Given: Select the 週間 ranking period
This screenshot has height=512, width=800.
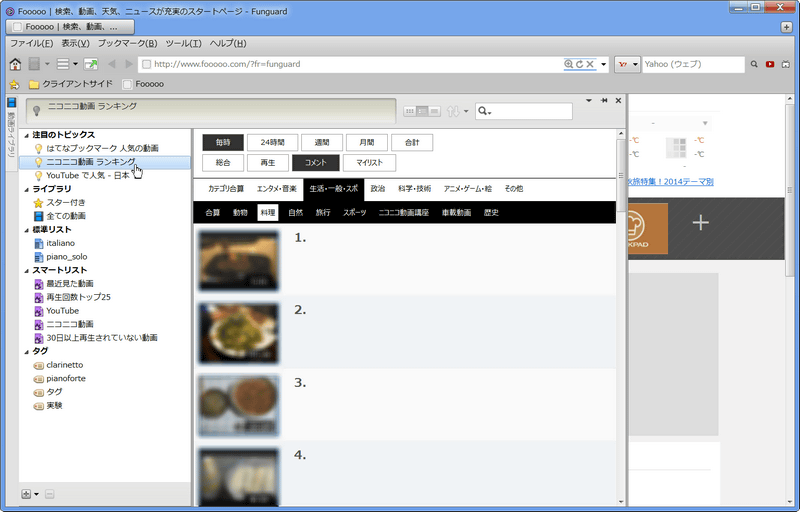Looking at the screenshot, I should coord(321,143).
